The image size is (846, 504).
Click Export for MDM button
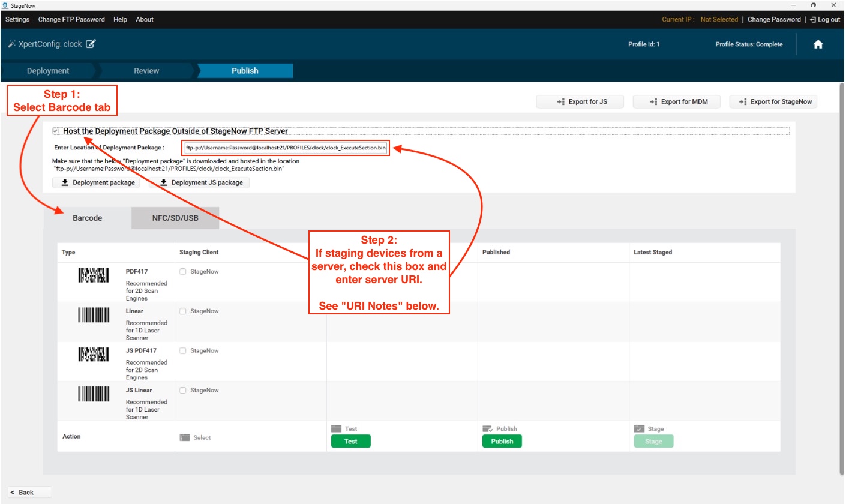coord(678,102)
